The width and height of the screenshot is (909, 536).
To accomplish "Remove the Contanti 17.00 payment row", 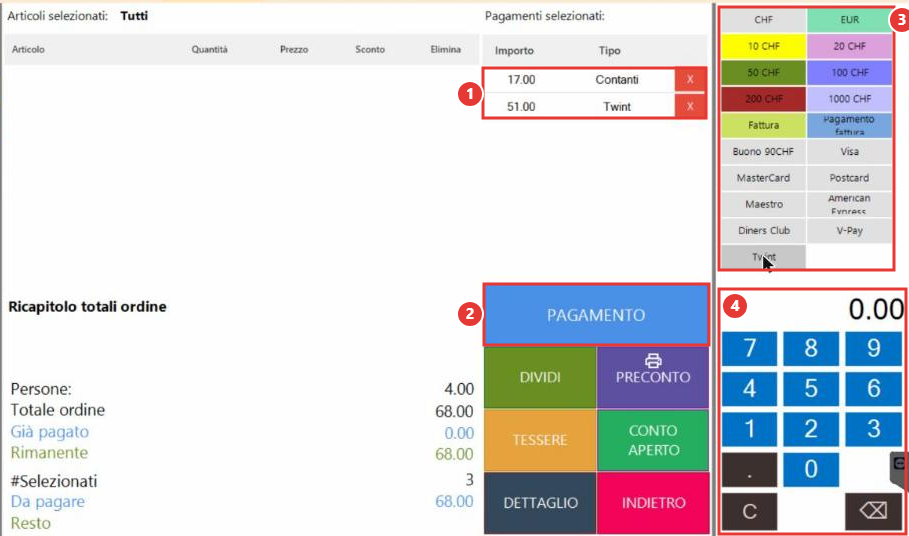I will [690, 79].
